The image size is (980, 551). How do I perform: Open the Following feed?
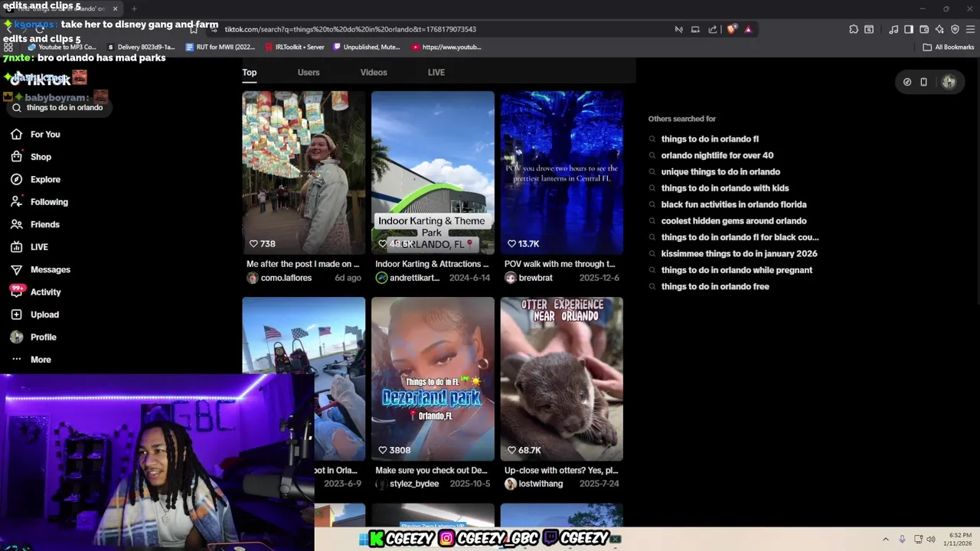point(40,202)
